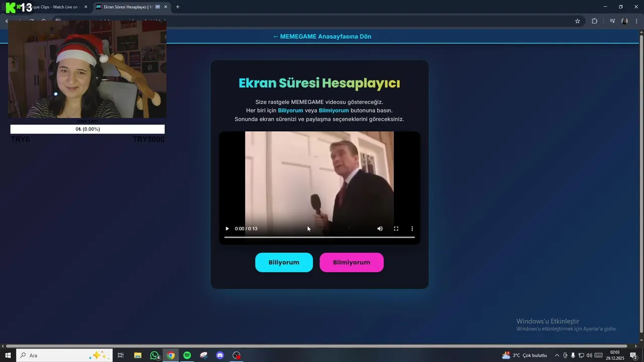Screen dimensions: 644x362
Task: Open a new browser tab
Action: pyautogui.click(x=178, y=7)
